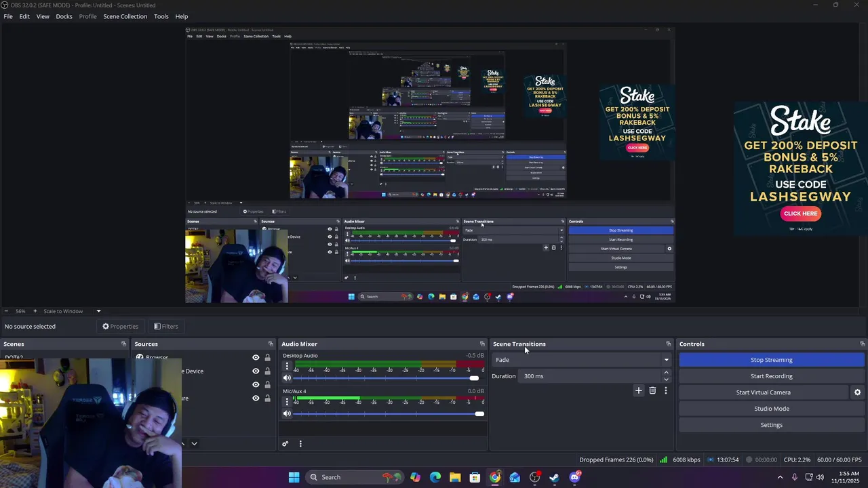The width and height of the screenshot is (868, 488).
Task: Enable Studio Mode
Action: (x=771, y=409)
